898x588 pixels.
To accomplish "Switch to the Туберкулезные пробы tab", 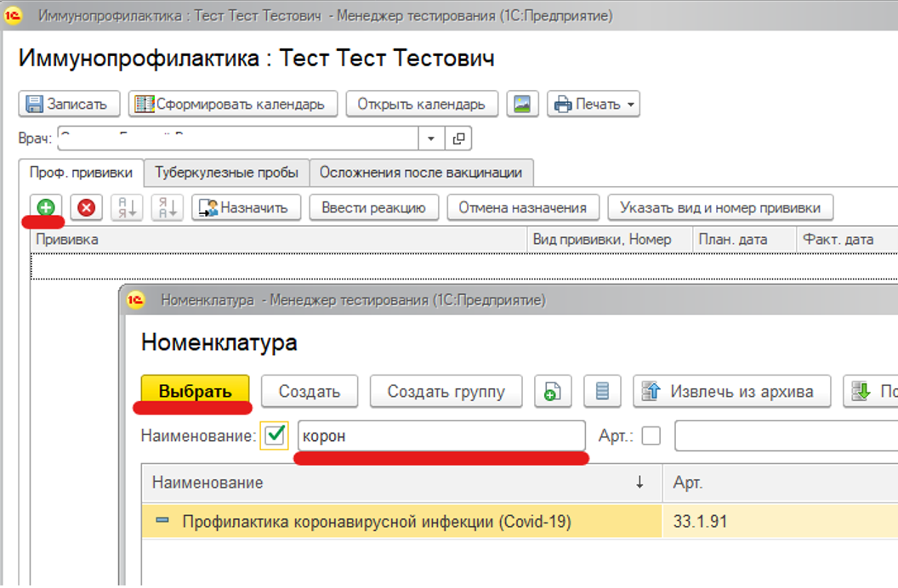I will [x=226, y=172].
